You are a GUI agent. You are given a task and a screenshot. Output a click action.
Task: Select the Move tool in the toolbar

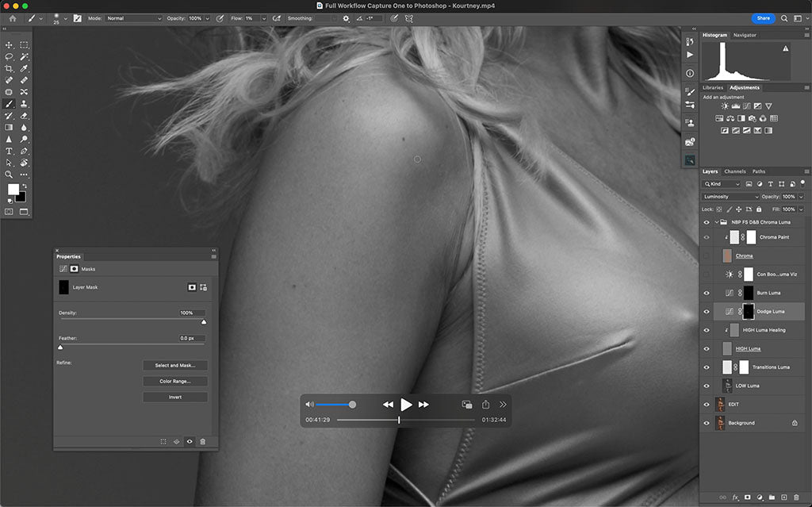[10, 45]
